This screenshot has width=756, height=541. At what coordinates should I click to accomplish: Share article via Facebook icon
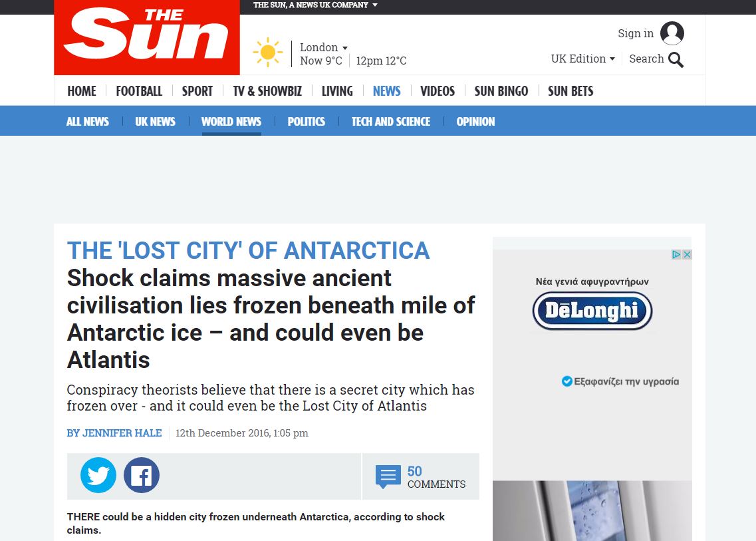point(142,475)
